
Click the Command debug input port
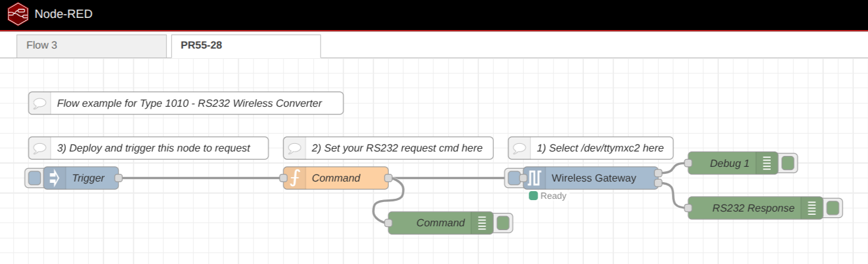point(388,222)
